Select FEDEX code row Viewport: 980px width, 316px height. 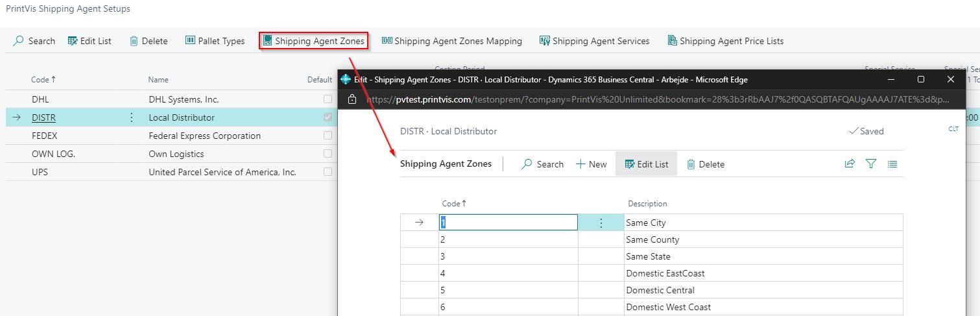(x=45, y=136)
